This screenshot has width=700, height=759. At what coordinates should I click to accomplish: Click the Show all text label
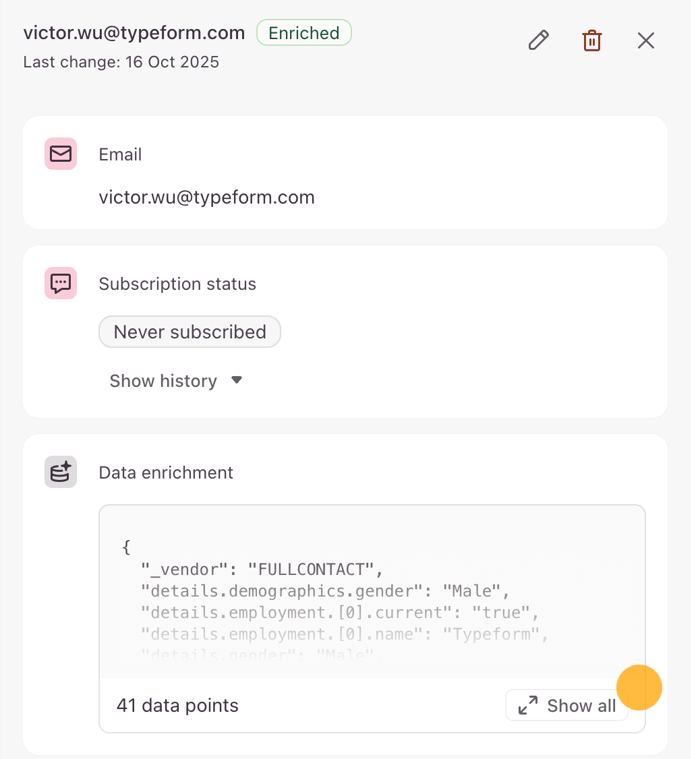(581, 706)
